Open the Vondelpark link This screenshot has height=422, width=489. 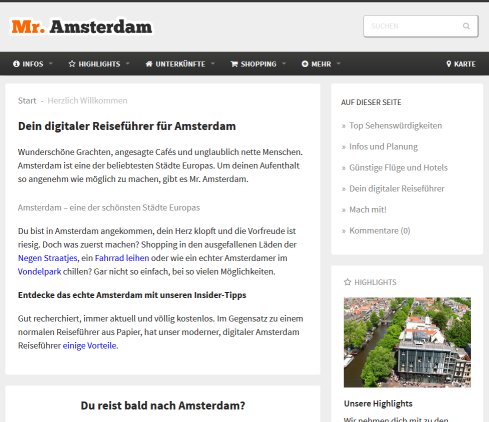point(39,272)
